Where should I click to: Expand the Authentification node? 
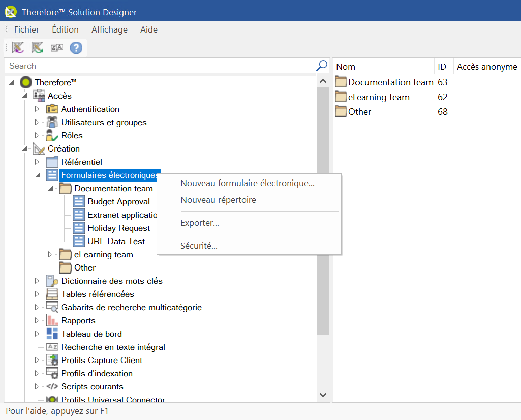pos(37,109)
